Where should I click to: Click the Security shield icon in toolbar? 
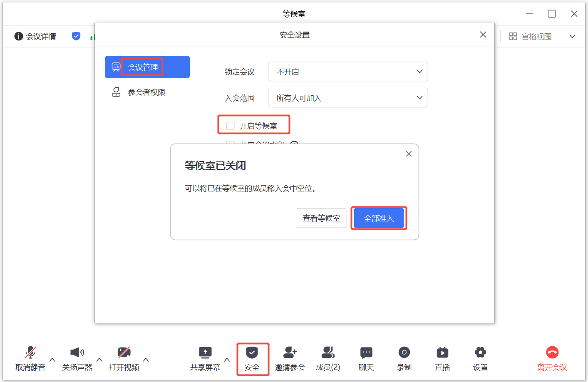point(252,353)
